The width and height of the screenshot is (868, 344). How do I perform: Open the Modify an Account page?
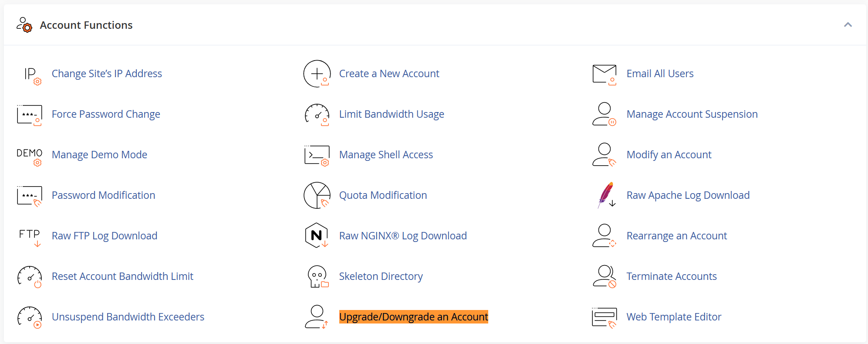[669, 155]
